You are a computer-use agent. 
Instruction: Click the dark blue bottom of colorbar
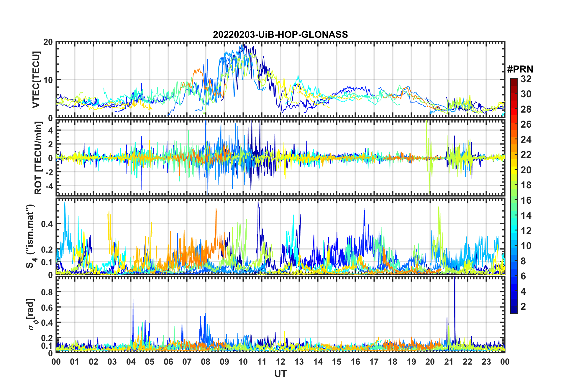pos(514,310)
